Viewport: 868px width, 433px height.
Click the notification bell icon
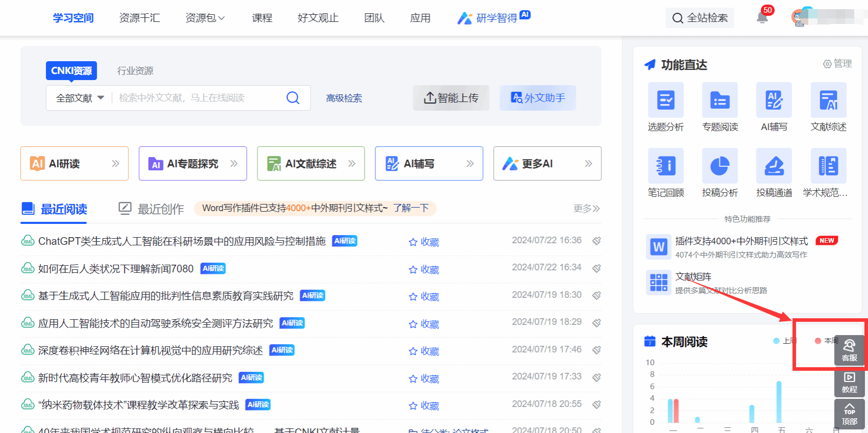click(762, 18)
